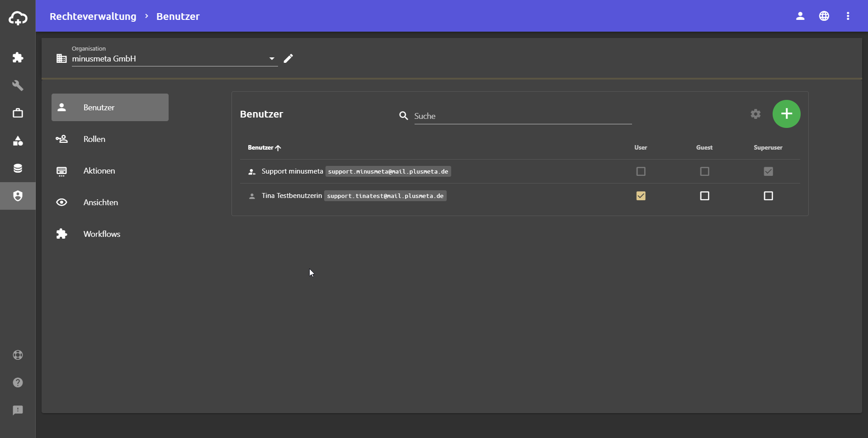Viewport: 868px width, 438px height.
Task: Open the Workflows menu item
Action: [110, 234]
